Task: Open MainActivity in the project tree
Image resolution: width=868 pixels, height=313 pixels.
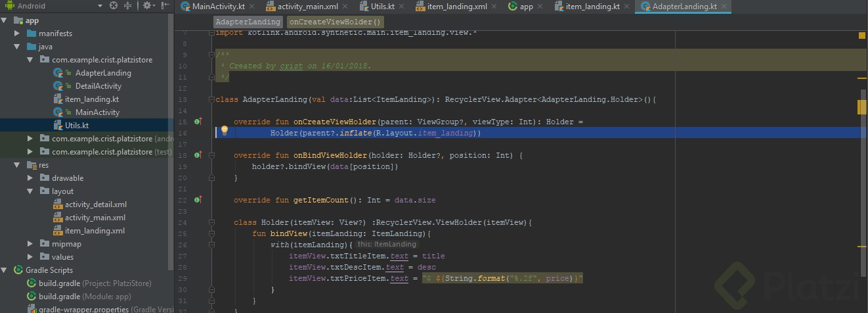Action: 97,112
